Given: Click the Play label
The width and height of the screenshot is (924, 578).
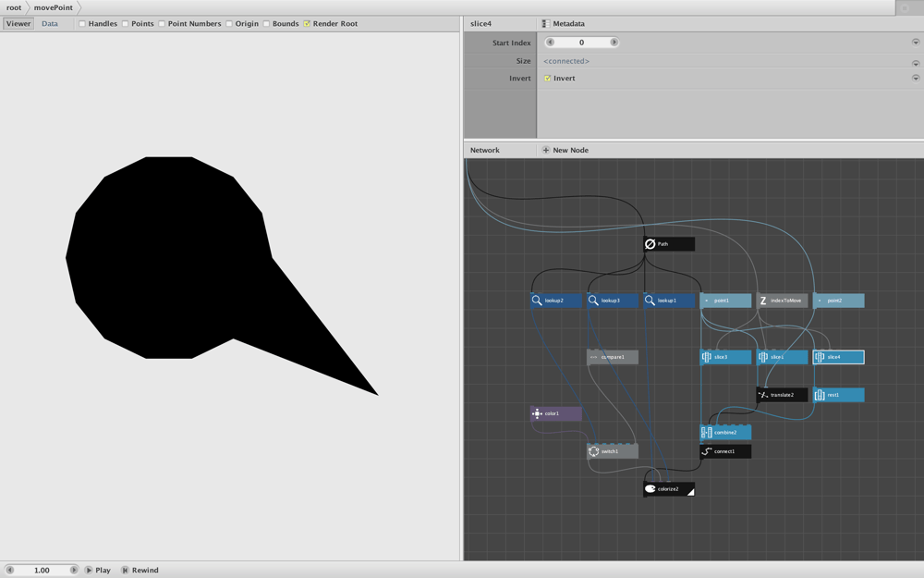Looking at the screenshot, I should 103,571.
